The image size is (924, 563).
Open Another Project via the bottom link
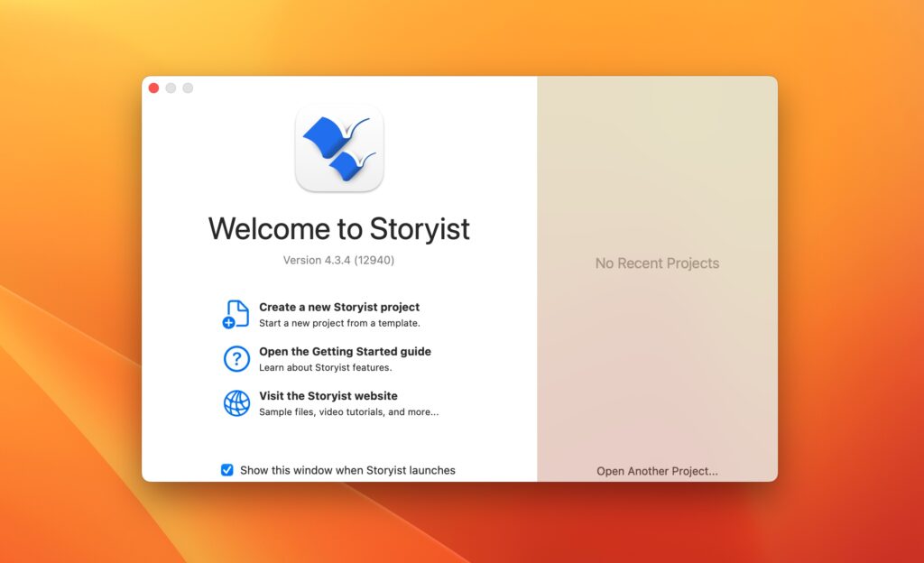[658, 471]
